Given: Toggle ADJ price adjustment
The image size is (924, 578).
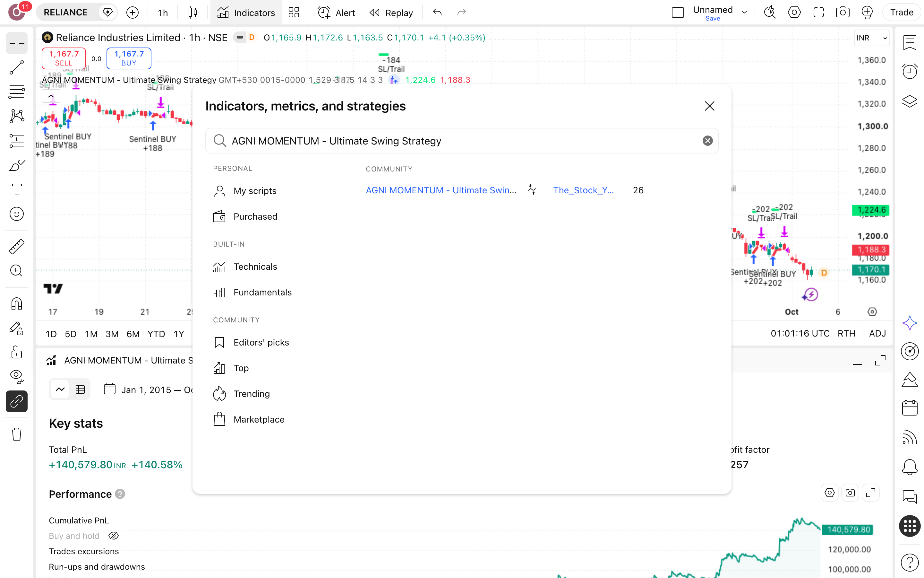Looking at the screenshot, I should pyautogui.click(x=877, y=333).
